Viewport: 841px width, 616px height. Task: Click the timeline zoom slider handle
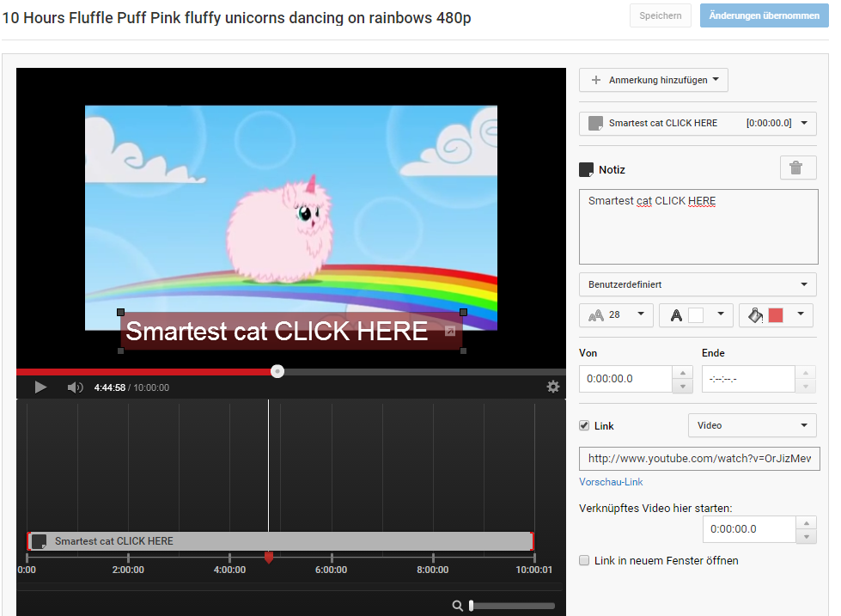471,606
